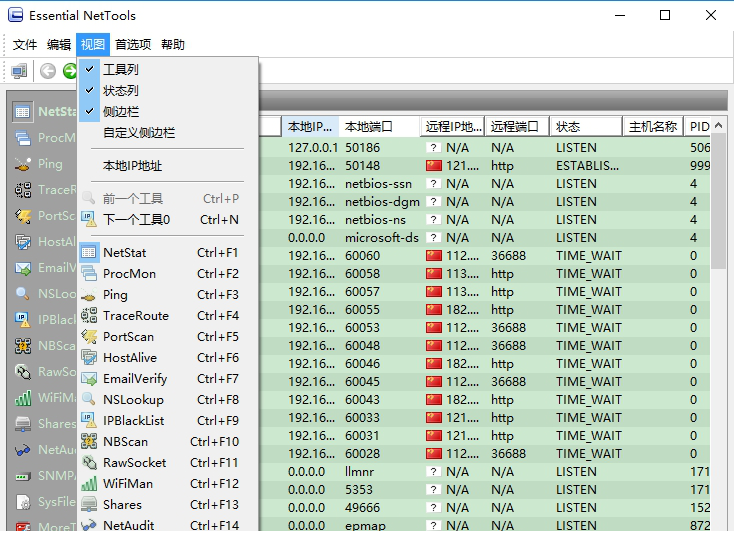Sort by the 状态 column header

tap(586, 127)
